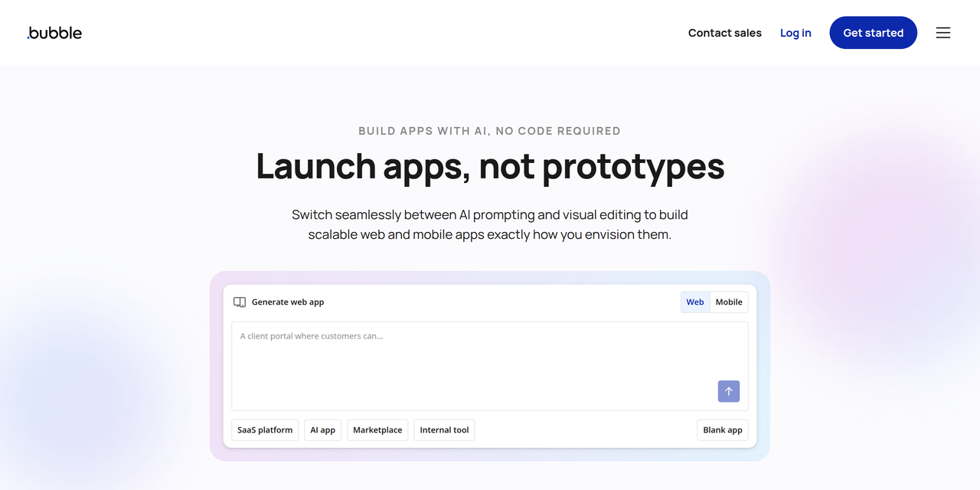This screenshot has height=490, width=980.
Task: Pick the Internal tool suggestion chip
Action: [x=444, y=430]
